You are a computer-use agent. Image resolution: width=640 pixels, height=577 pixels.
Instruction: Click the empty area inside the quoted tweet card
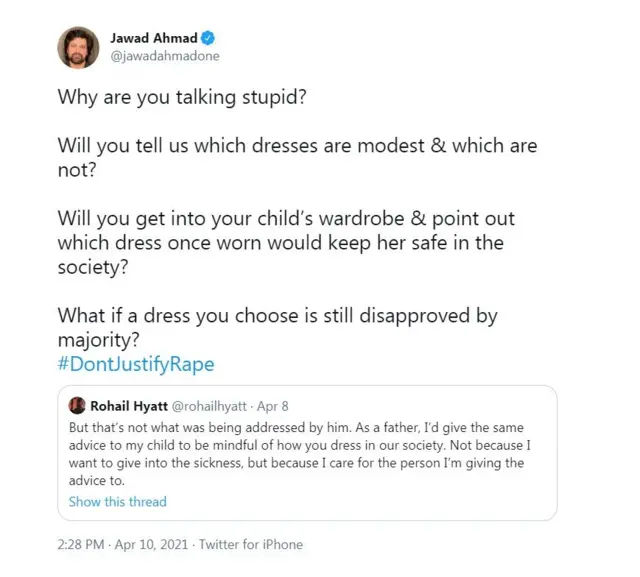[x=400, y=500]
